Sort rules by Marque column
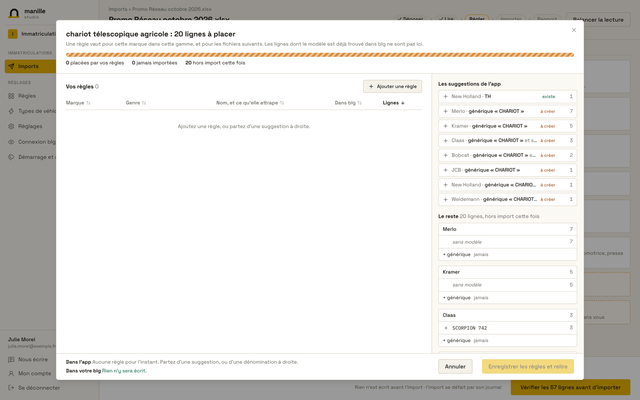This screenshot has height=400, width=640. tap(78, 103)
